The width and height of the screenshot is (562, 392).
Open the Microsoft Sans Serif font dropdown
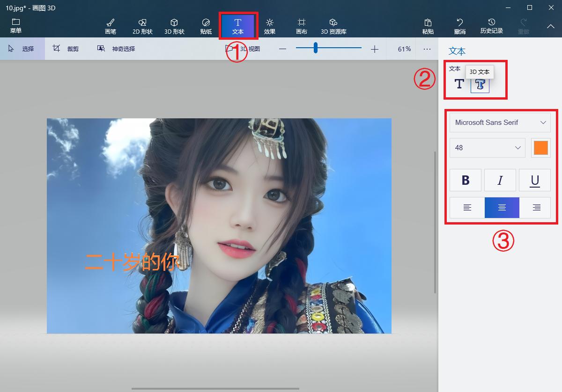(499, 123)
